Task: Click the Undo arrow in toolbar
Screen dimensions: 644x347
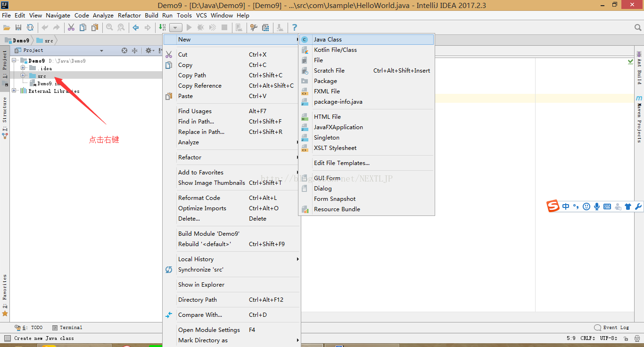Action: coord(45,27)
